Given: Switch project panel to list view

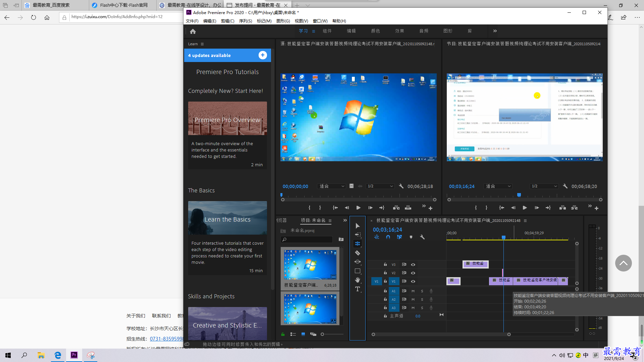Looking at the screenshot, I should tap(293, 334).
